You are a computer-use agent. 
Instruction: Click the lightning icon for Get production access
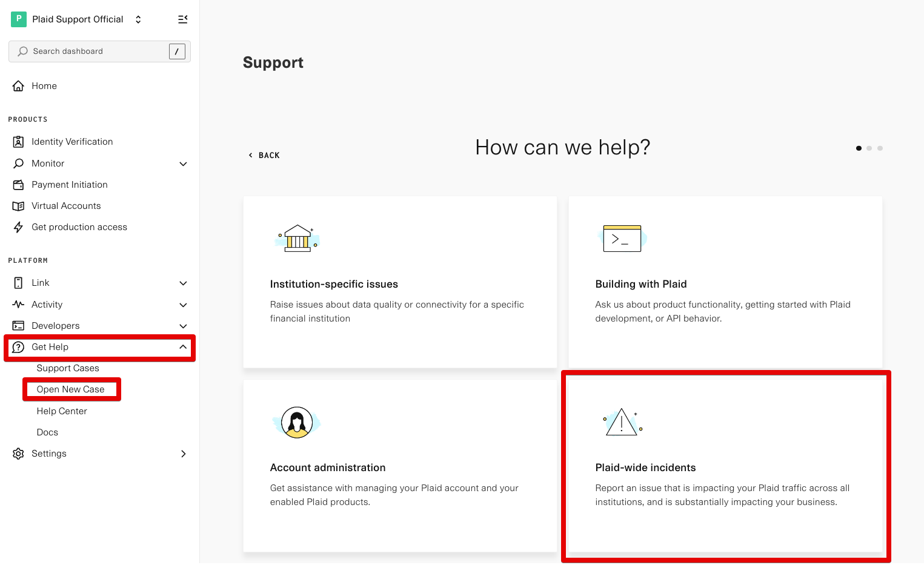click(19, 226)
